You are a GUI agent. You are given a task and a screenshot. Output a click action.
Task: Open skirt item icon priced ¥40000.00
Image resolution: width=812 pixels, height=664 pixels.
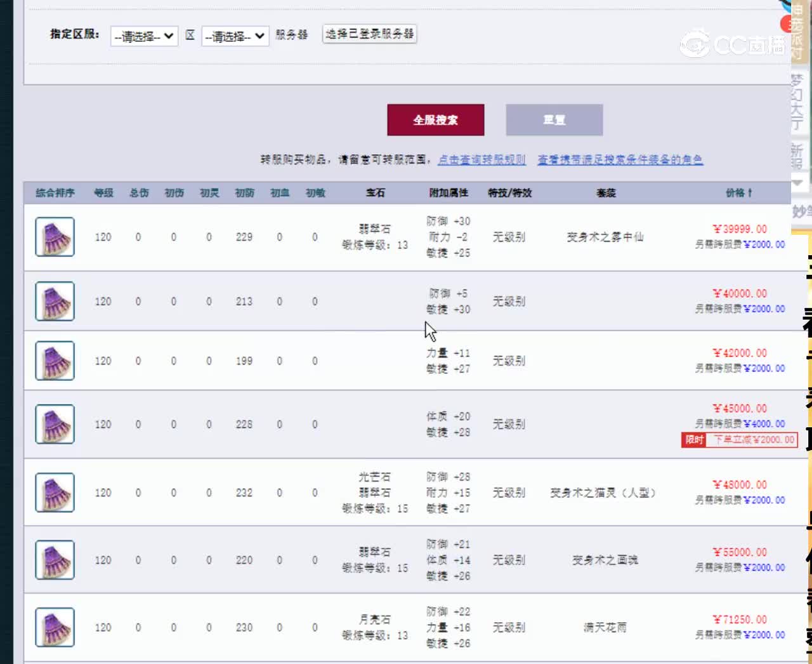[55, 301]
